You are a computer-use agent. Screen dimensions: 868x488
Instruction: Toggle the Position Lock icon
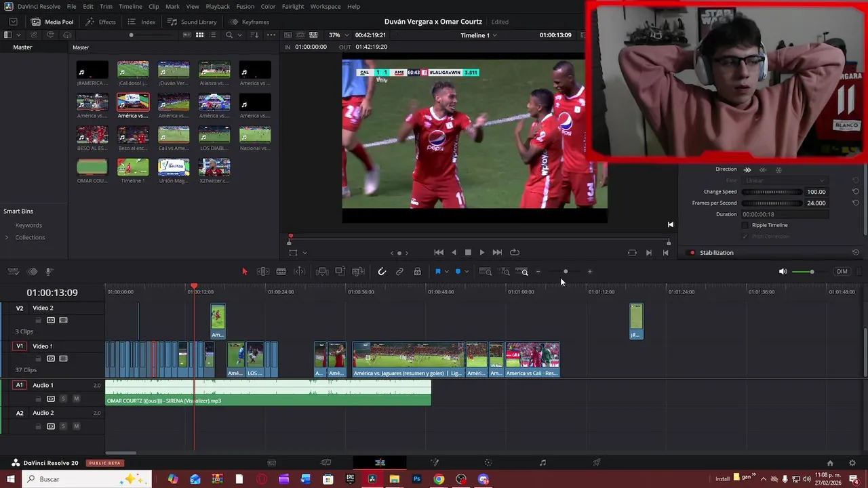(x=417, y=272)
